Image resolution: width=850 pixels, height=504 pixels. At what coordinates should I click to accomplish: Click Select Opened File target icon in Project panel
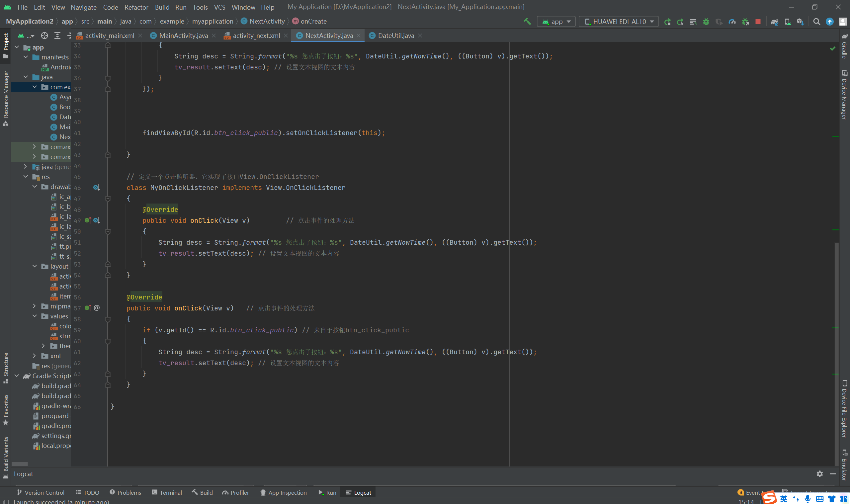point(44,35)
